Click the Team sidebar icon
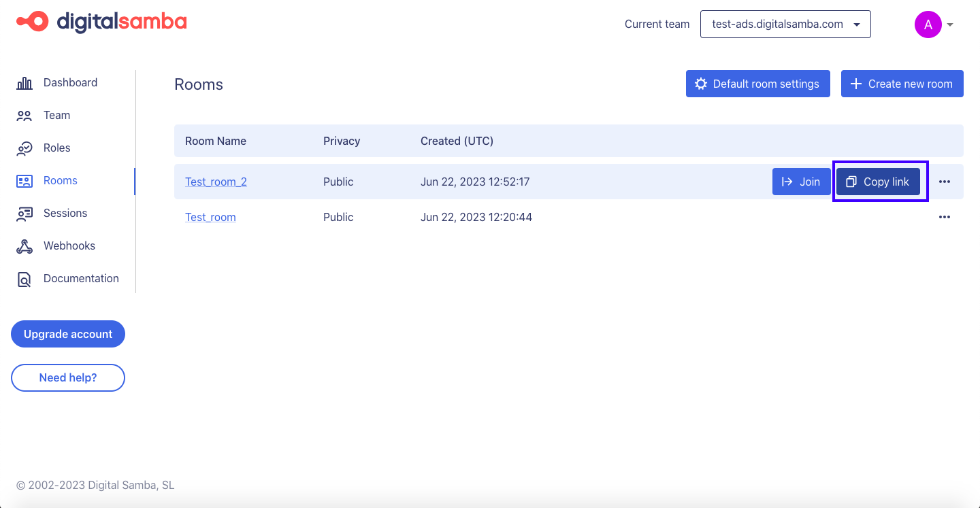980x508 pixels. 24,115
